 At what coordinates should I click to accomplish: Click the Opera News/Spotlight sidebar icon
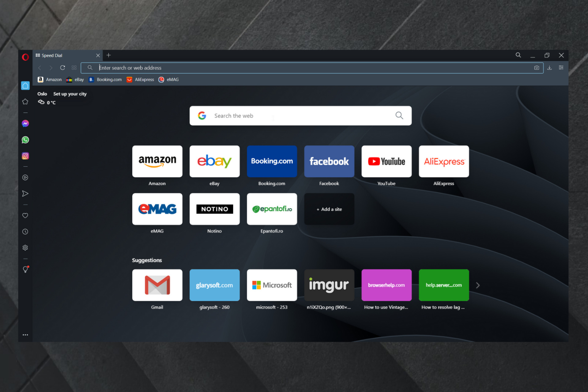[x=25, y=269]
